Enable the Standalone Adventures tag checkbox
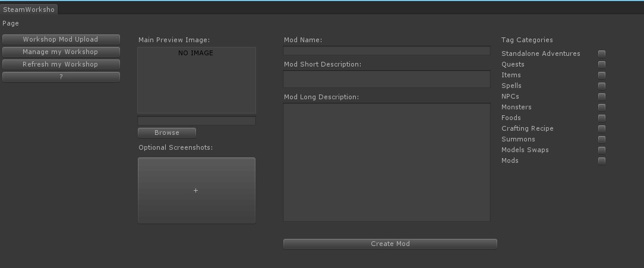Screen dimensions: 644x268 [602, 53]
